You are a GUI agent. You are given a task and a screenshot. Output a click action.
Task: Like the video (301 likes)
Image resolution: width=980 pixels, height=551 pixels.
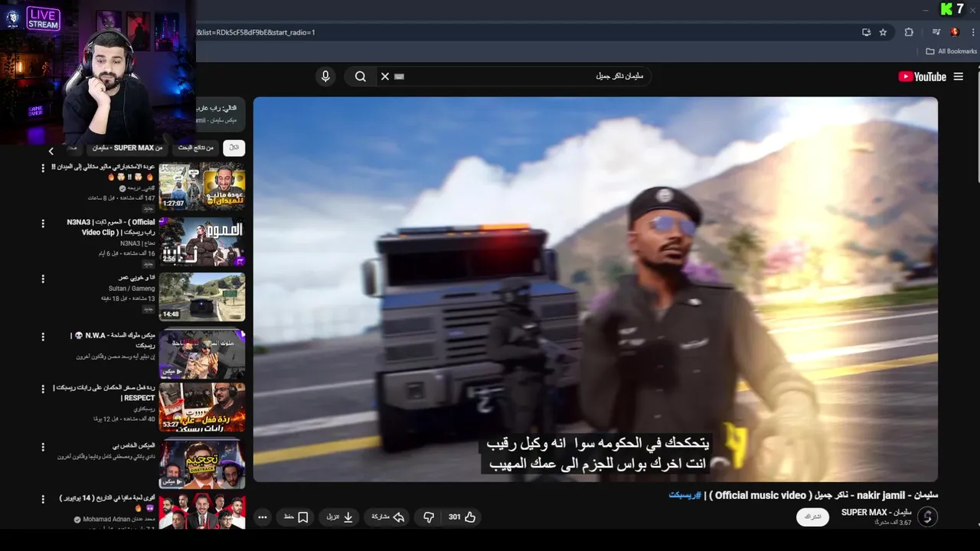click(462, 517)
